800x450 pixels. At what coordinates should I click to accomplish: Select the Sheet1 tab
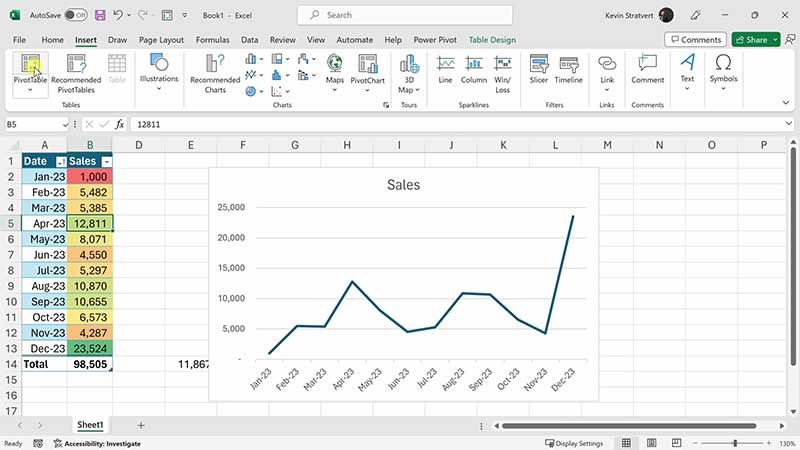(90, 424)
